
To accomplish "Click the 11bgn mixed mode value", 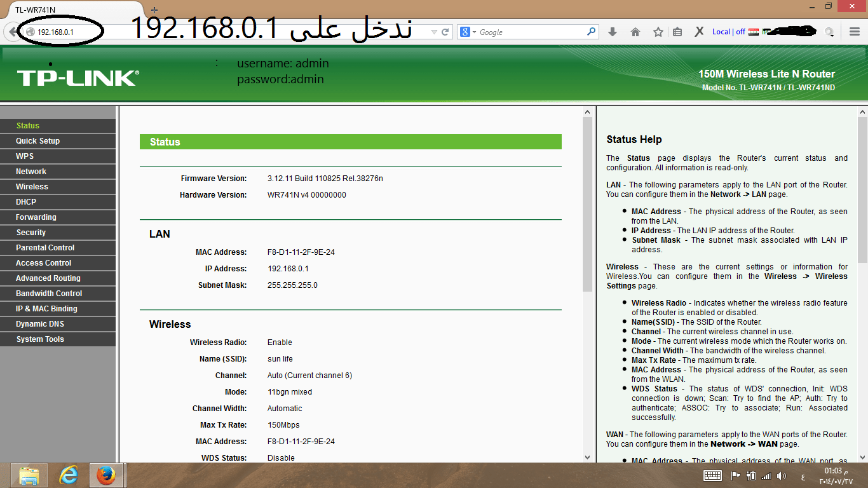I will point(290,392).
